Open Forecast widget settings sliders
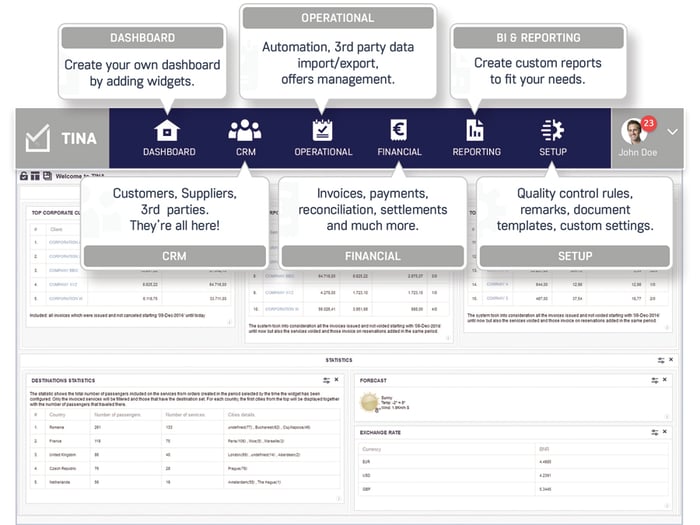Image resolution: width=700 pixels, height=525 pixels. click(x=654, y=380)
